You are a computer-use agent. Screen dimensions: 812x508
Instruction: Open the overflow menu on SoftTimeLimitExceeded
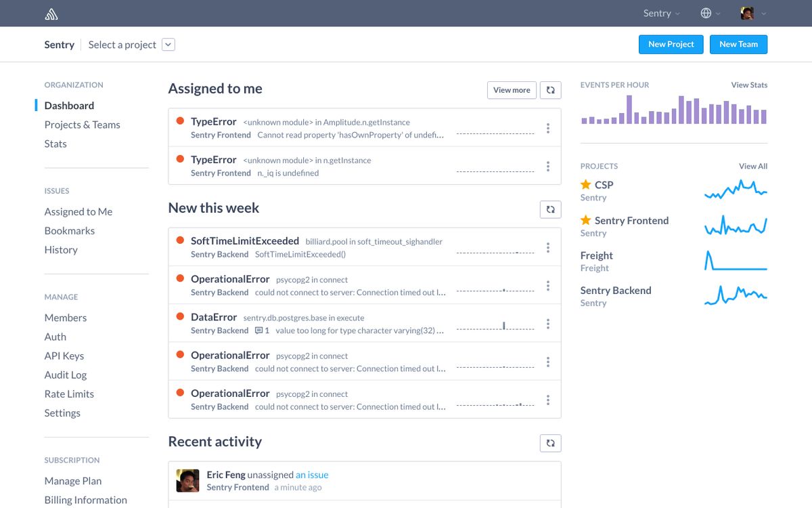[548, 247]
